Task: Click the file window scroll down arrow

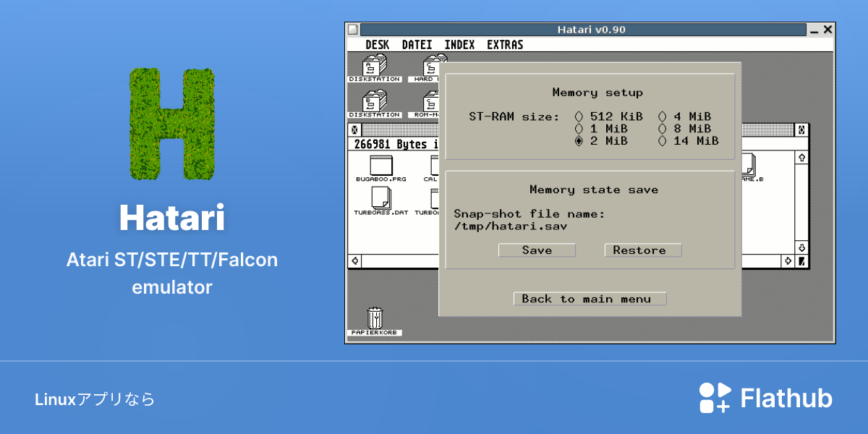Action: (x=801, y=247)
